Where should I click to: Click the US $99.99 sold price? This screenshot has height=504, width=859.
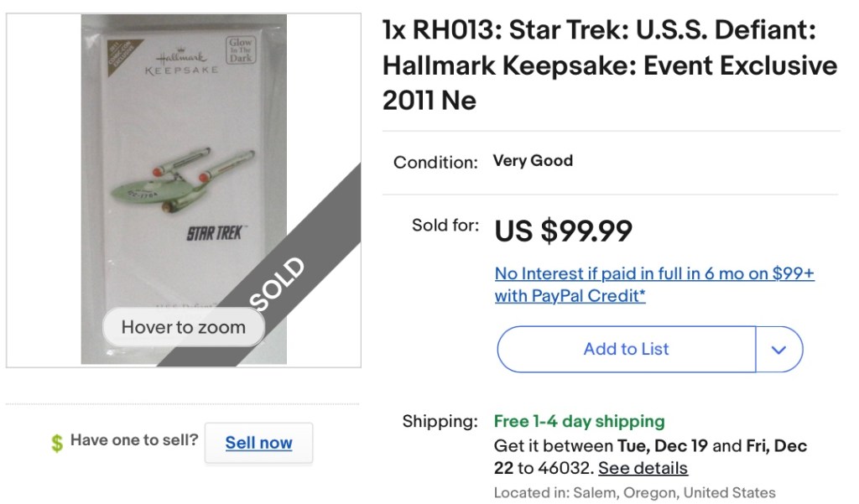(x=563, y=231)
